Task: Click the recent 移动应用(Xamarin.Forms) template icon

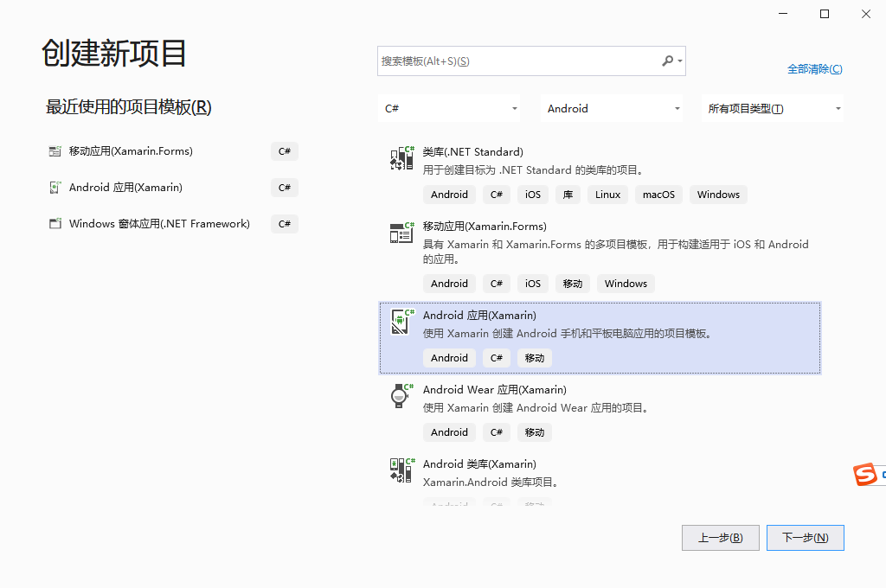Action: point(53,150)
